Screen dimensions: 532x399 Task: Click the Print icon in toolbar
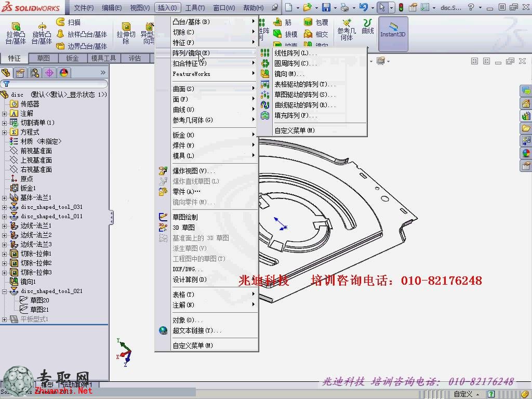[x=345, y=7]
